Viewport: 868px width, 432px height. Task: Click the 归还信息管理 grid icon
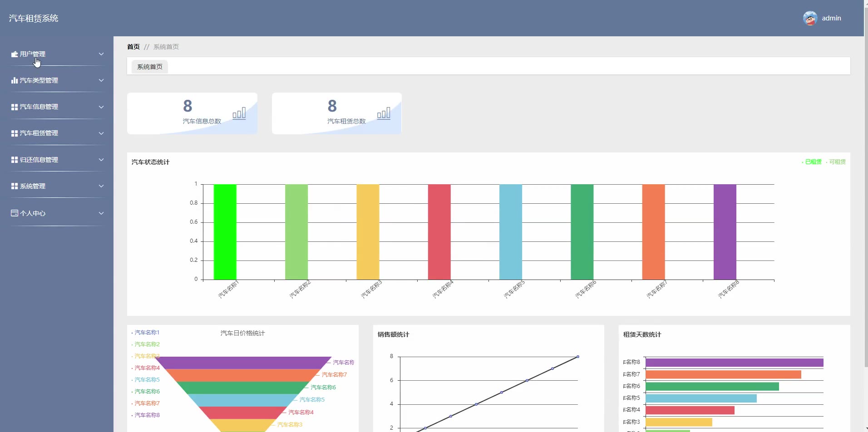click(15, 160)
